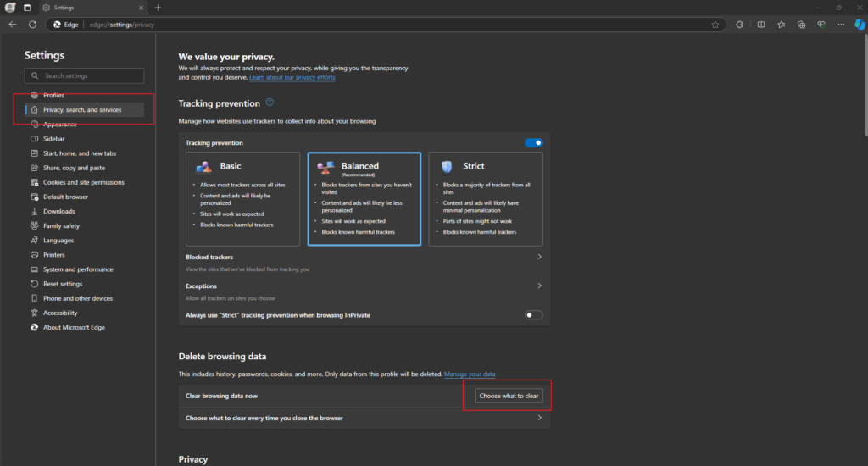Refresh the page with the reload icon
This screenshot has height=466, width=868.
pyautogui.click(x=32, y=25)
